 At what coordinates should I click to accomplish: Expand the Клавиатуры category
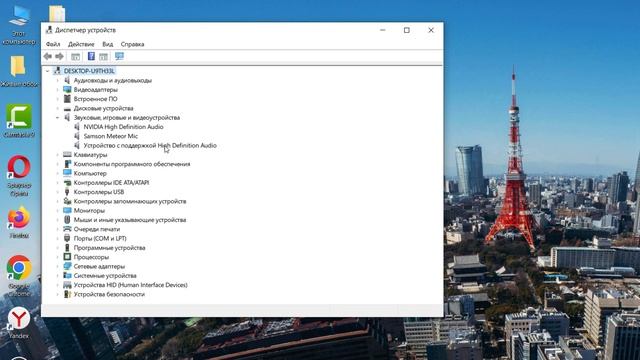click(x=58, y=155)
